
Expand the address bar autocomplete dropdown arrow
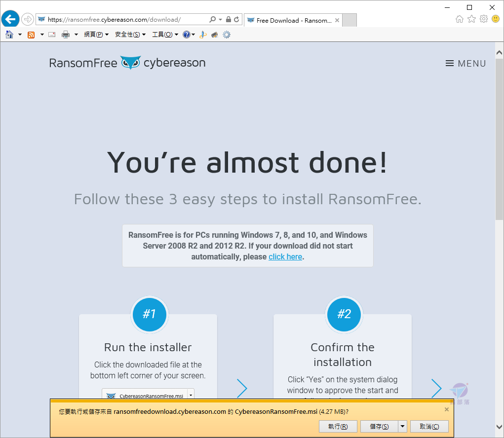click(x=220, y=20)
